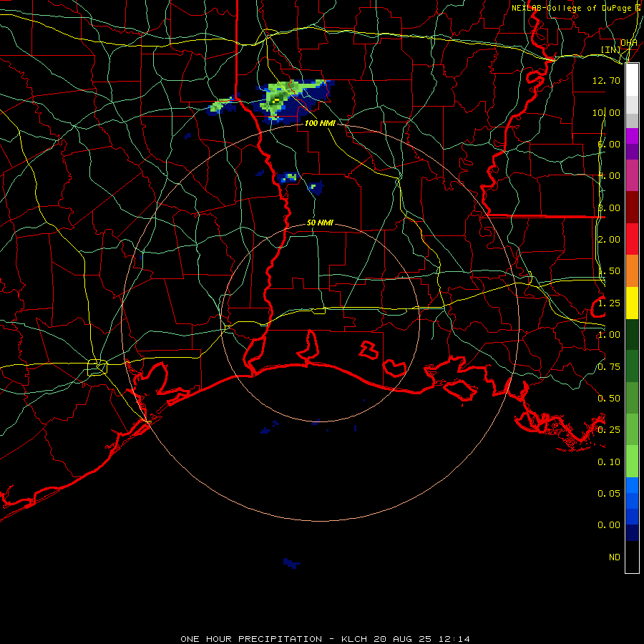Click the '1.25' legend value
The height and width of the screenshot is (644, 644).
[x=609, y=303]
